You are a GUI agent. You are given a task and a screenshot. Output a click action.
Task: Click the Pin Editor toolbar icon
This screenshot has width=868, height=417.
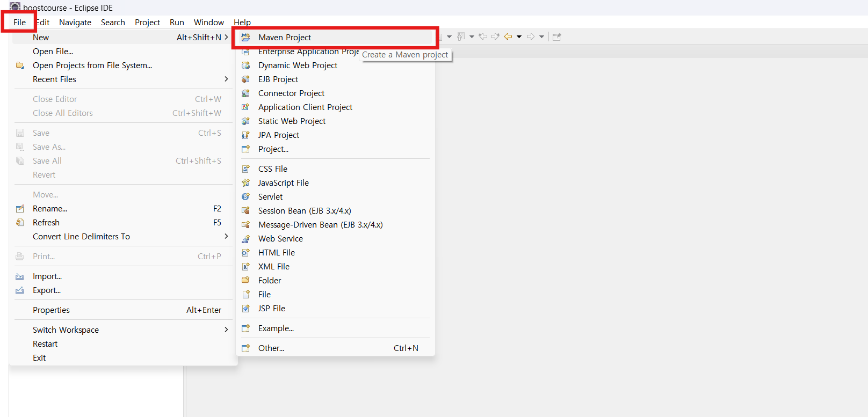pos(557,37)
